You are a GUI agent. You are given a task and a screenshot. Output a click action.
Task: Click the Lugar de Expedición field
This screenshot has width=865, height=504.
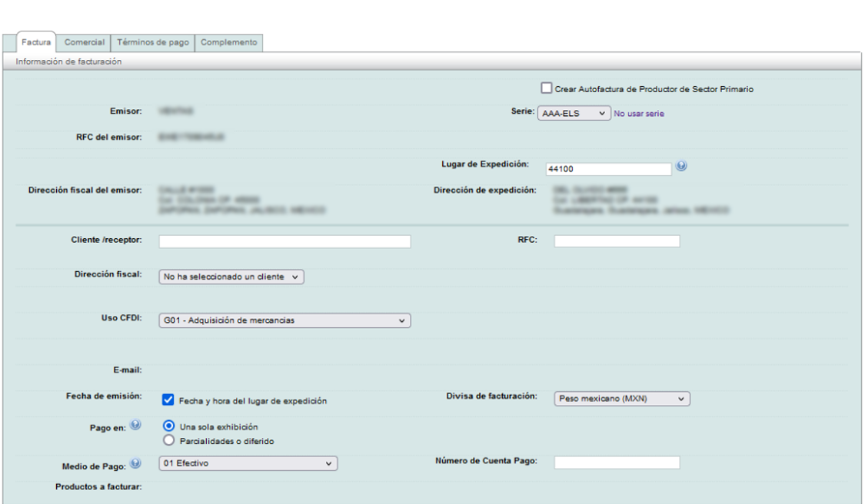(x=607, y=169)
